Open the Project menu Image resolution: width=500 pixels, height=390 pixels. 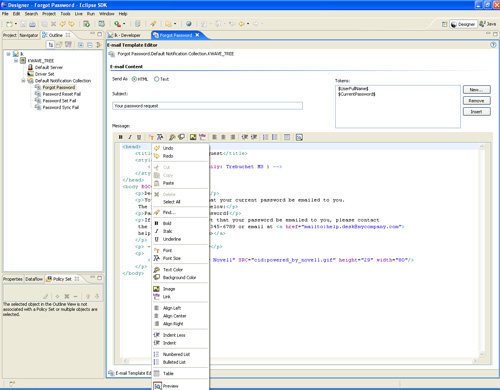[x=49, y=14]
